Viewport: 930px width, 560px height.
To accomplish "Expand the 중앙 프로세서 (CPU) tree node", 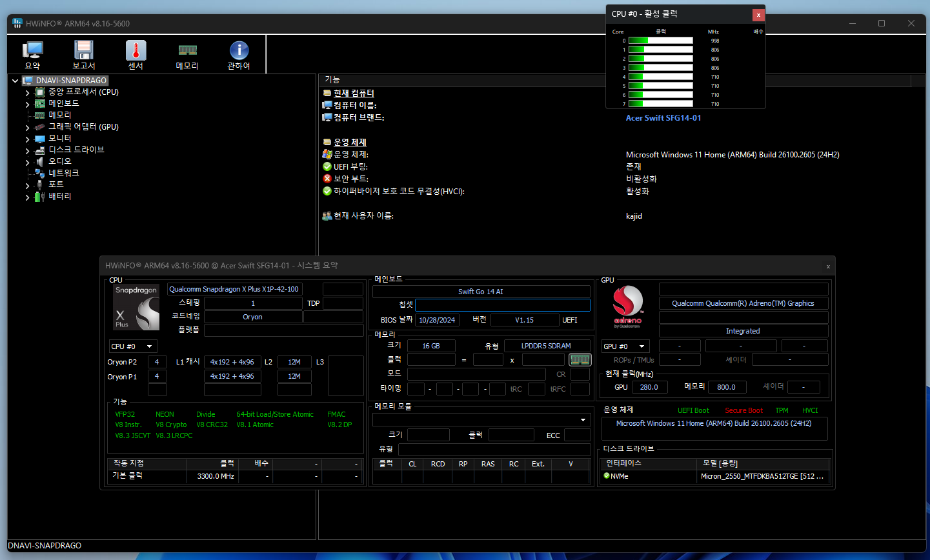I will point(26,92).
